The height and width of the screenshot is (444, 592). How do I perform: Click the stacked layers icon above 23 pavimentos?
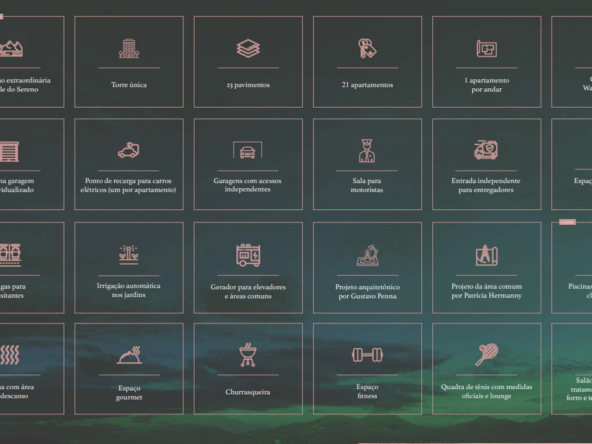(x=248, y=48)
